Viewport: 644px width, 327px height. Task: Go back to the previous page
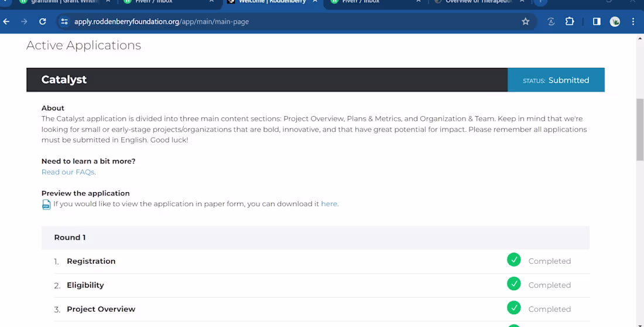(6, 21)
